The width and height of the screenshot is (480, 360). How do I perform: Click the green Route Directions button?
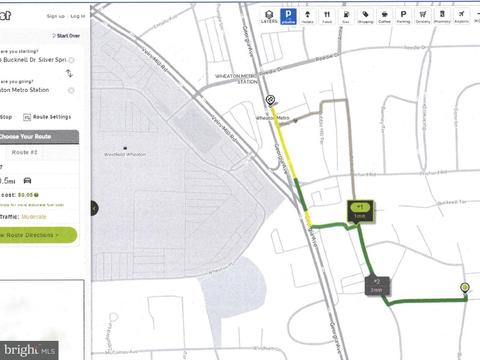tap(37, 235)
